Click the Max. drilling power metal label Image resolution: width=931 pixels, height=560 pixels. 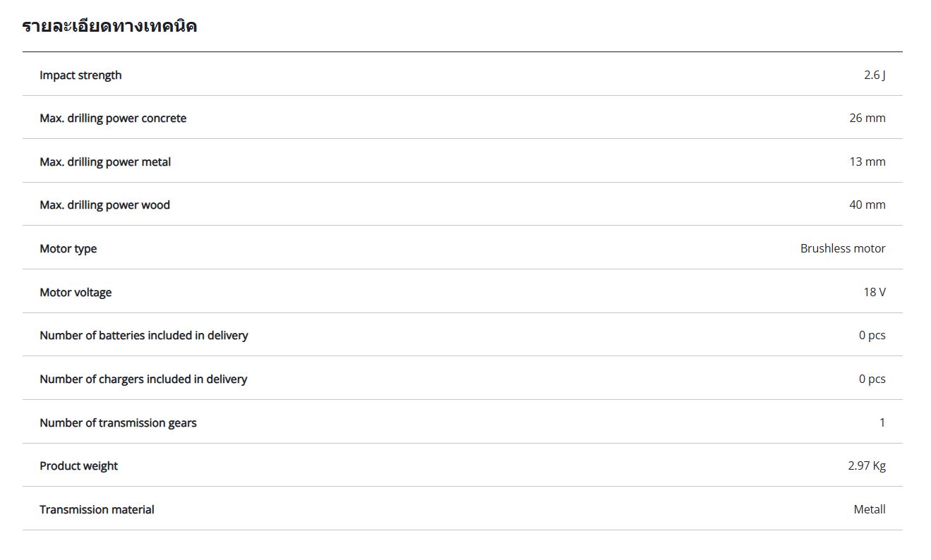(x=105, y=162)
